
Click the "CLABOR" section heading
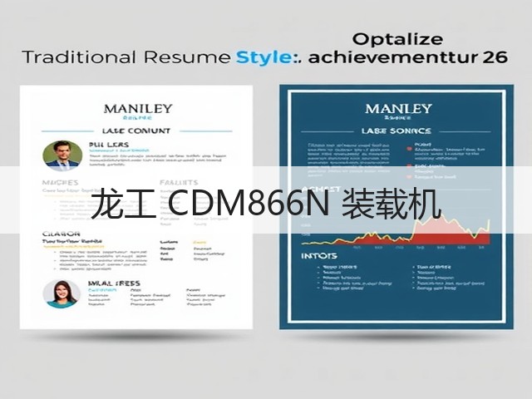tap(62, 234)
